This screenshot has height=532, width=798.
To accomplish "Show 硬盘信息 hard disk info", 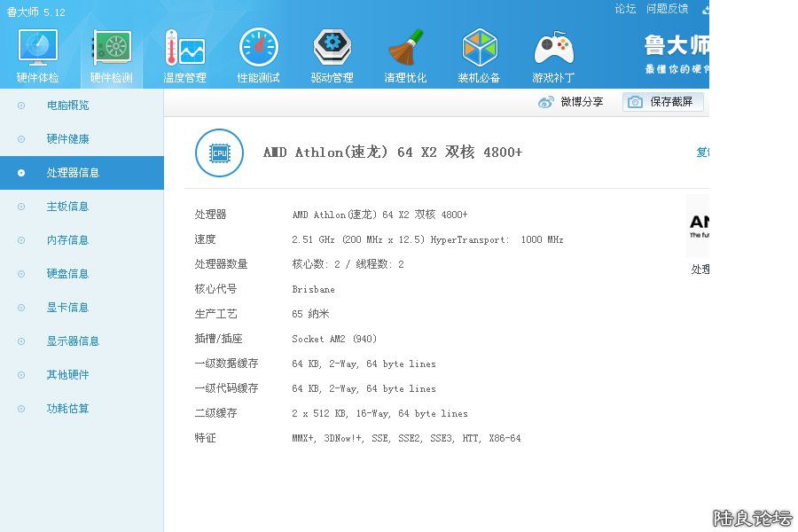I will tap(67, 274).
